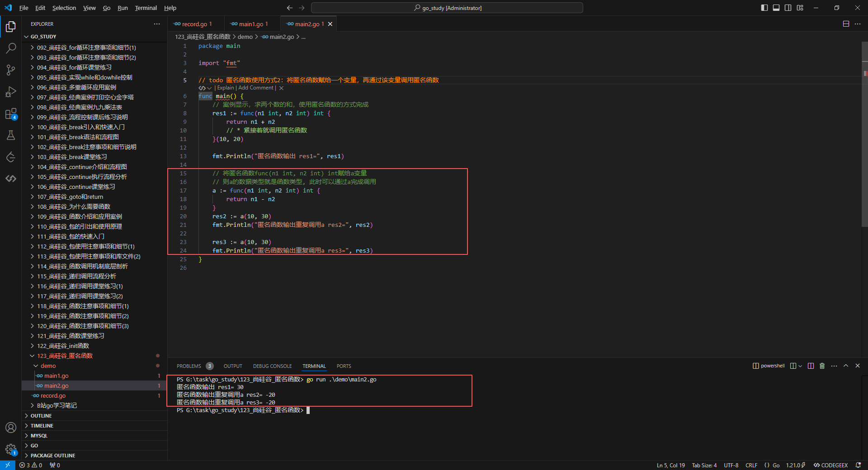Collapse the GO_STUDY workspace folder
The height and width of the screenshot is (470, 868).
tap(94, 37)
